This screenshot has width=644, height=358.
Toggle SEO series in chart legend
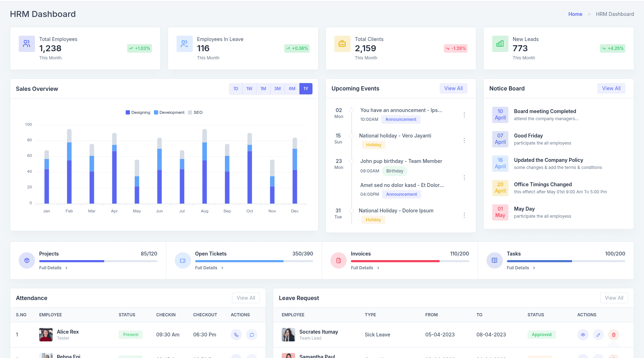pyautogui.click(x=195, y=112)
